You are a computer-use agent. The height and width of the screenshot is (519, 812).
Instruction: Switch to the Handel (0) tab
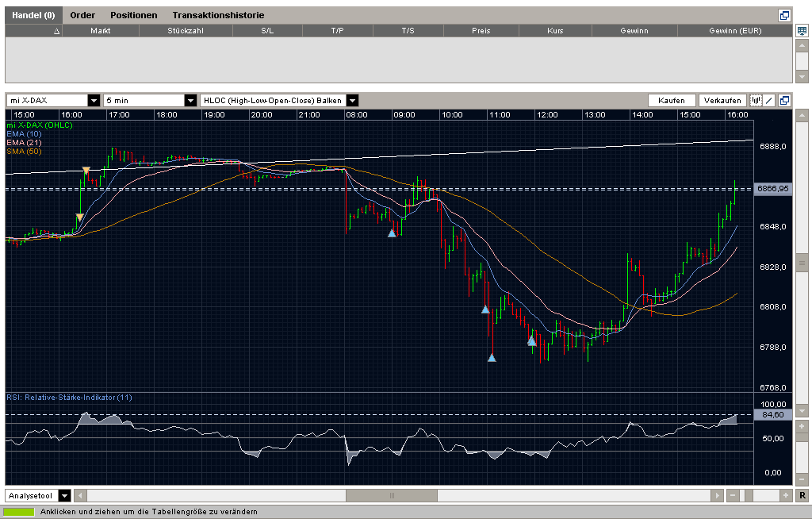click(x=33, y=15)
